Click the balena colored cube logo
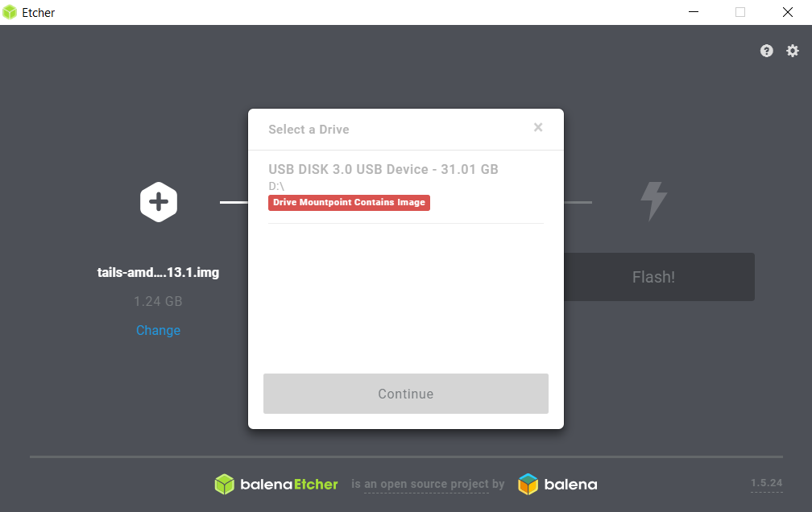This screenshot has width=812, height=512. coord(528,484)
